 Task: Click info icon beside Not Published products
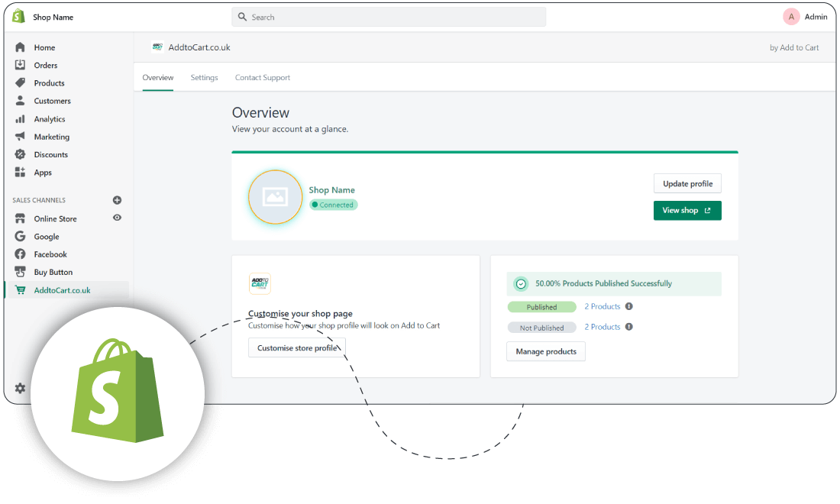click(629, 327)
